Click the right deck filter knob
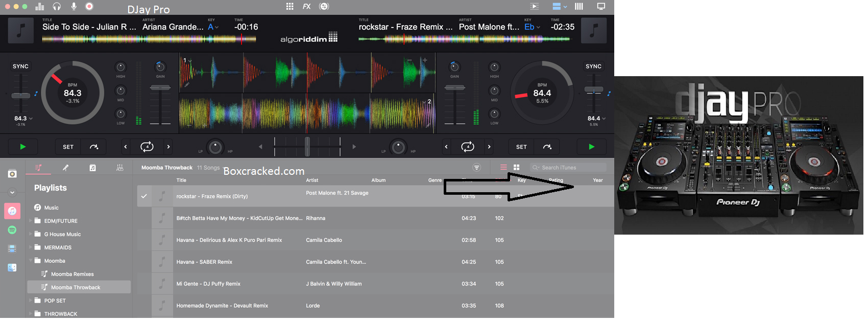 click(x=398, y=147)
